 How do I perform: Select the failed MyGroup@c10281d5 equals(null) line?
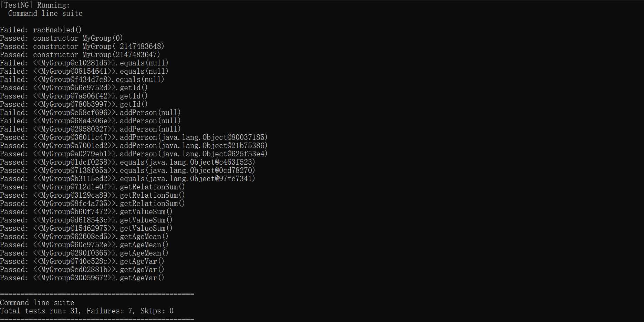pos(84,63)
